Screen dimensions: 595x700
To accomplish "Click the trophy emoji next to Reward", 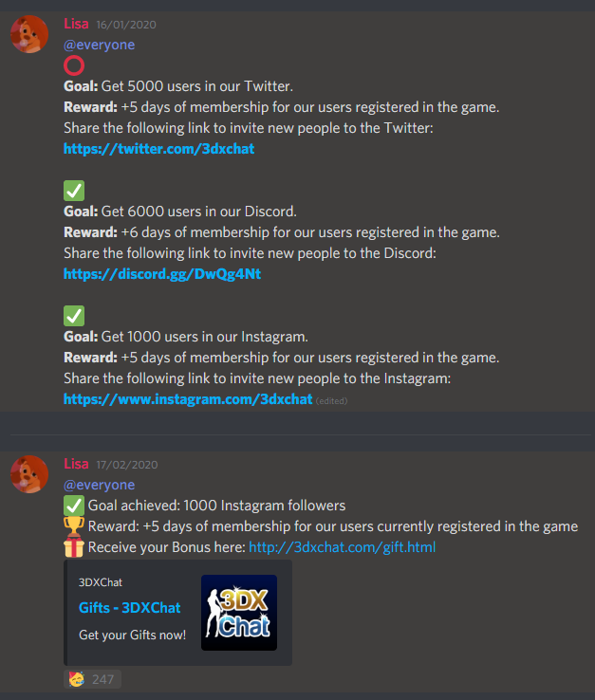I will pos(74,526).
